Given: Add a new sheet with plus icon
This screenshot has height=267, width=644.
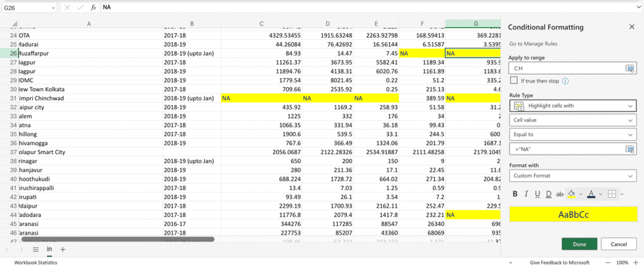Looking at the screenshot, I should pos(63,249).
